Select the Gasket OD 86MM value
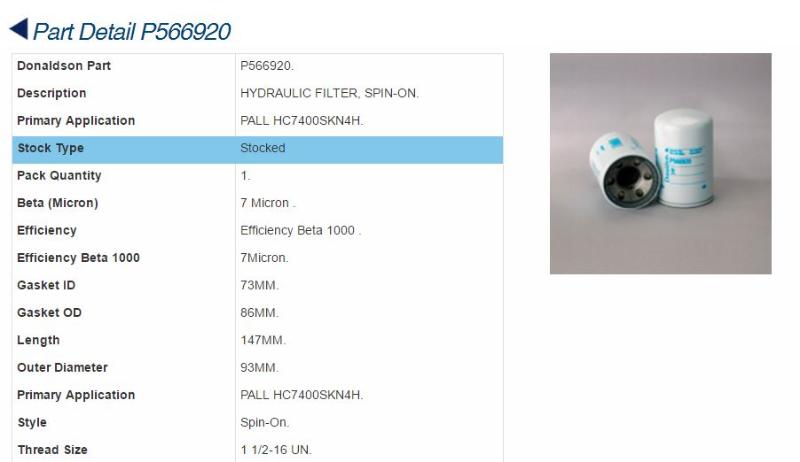800x462 pixels. [259, 313]
